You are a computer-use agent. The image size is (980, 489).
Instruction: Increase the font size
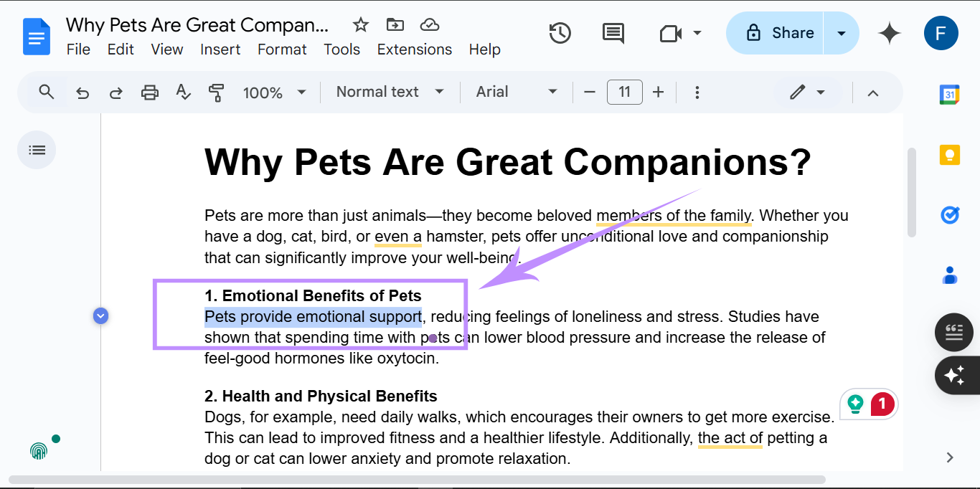(659, 92)
